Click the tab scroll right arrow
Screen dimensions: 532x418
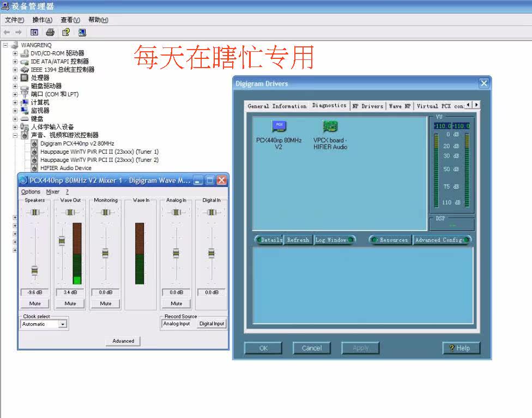[x=476, y=105]
